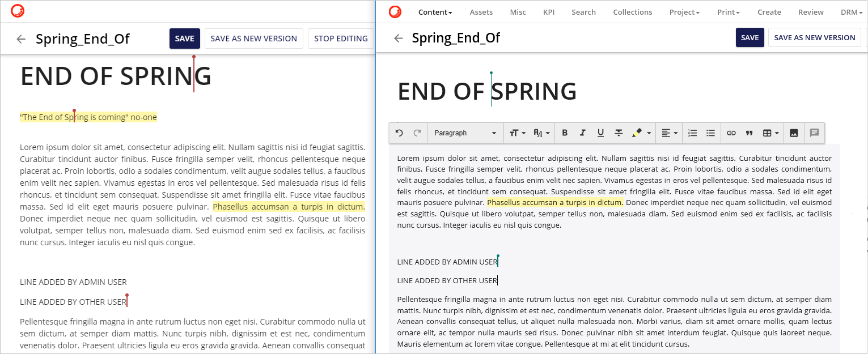868x354 pixels.
Task: Click STOP EDITING
Action: (341, 39)
